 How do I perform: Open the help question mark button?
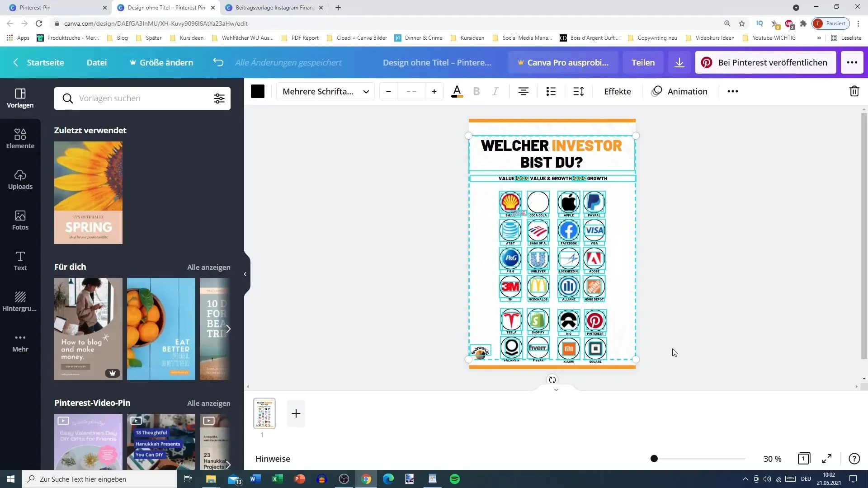854,459
